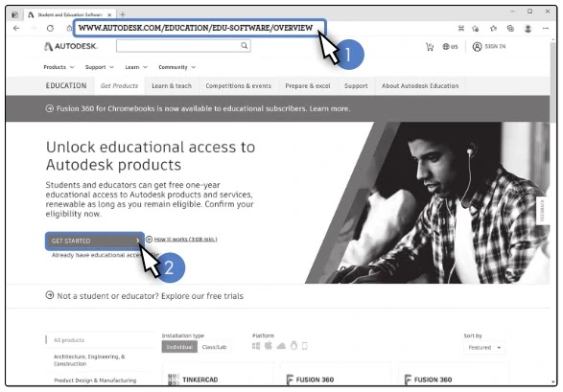Screen dimensions: 563x392
Task: Click the arrow icon beside Not a student
Action: (x=50, y=295)
